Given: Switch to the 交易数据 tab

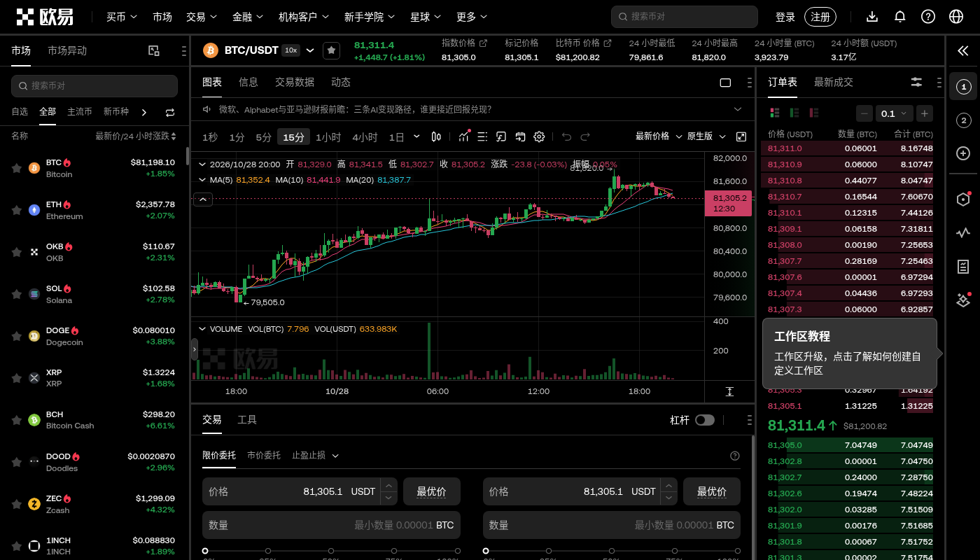Looking at the screenshot, I should (295, 82).
